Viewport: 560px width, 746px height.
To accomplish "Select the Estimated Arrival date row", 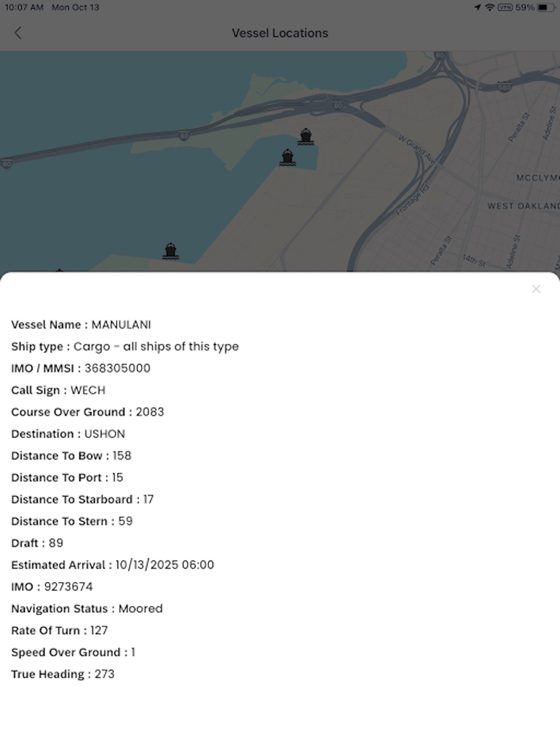I will [x=113, y=565].
